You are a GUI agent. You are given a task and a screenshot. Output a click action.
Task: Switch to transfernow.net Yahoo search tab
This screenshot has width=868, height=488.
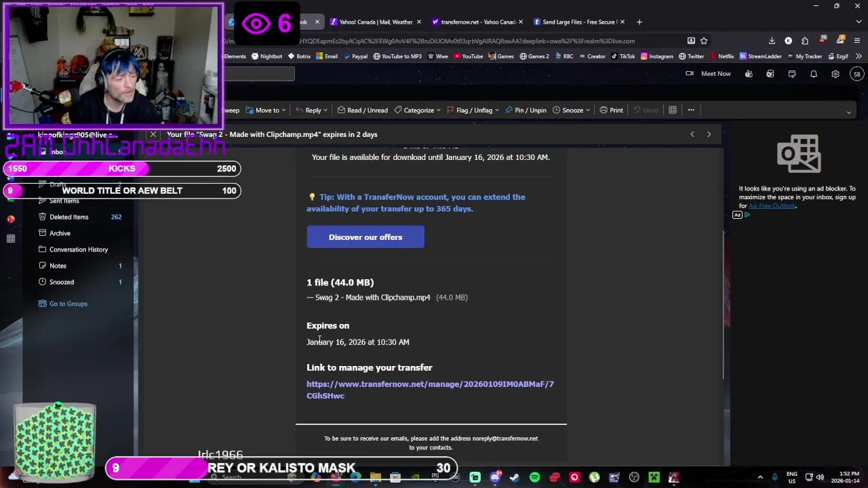coord(476,22)
